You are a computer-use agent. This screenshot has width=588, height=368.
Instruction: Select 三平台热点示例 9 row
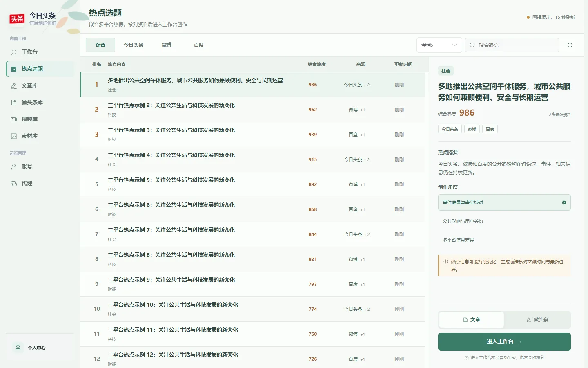[252, 284]
